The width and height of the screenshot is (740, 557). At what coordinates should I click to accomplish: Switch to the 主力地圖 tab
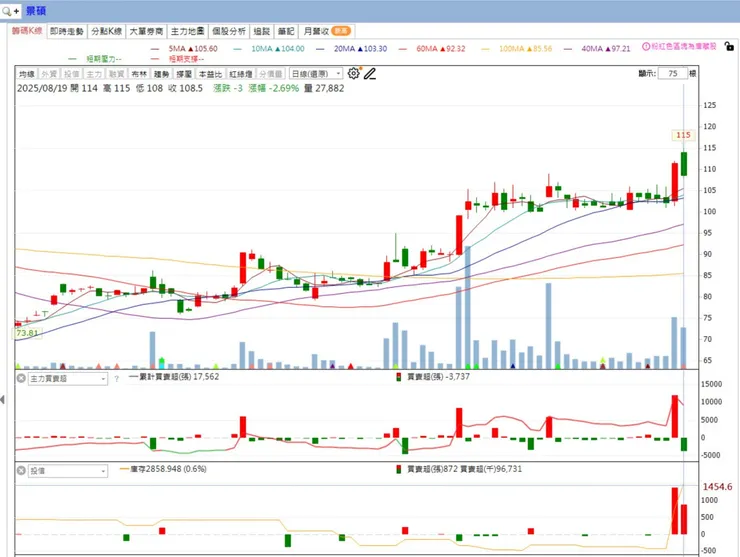click(x=187, y=31)
